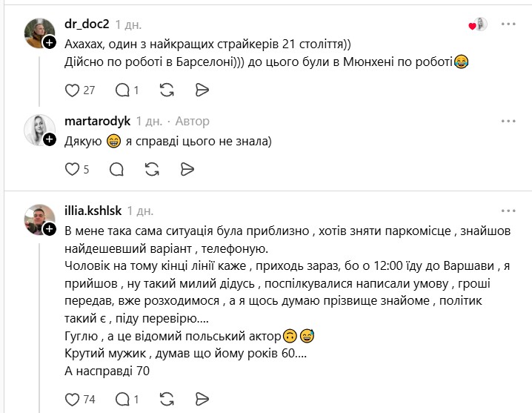Share martarodyk's reply via send icon
532x413 pixels.
(187, 170)
